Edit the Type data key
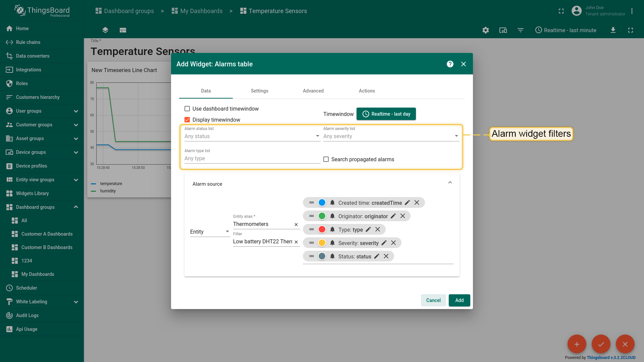Image resolution: width=644 pixels, height=362 pixels. pos(368,229)
